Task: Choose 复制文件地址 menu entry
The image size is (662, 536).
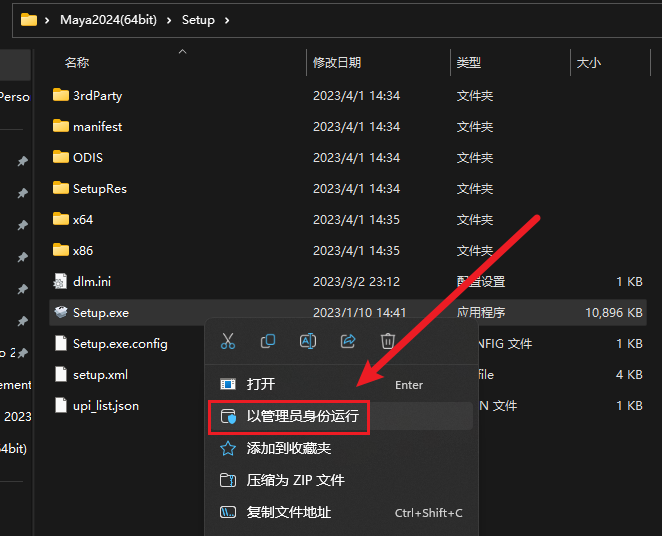Action: pyautogui.click(x=341, y=512)
